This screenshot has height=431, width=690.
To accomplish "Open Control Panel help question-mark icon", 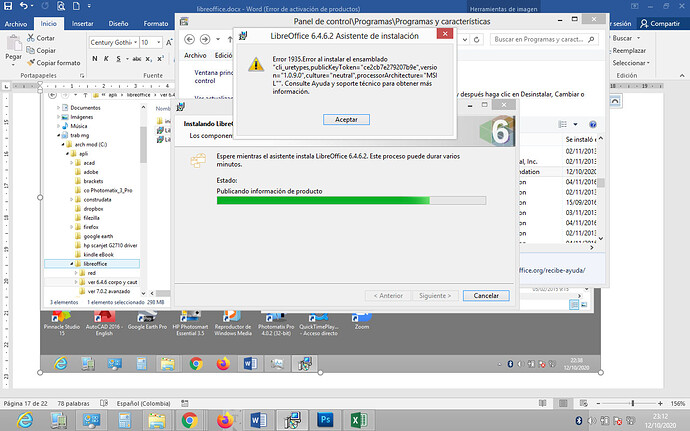I will [593, 124].
